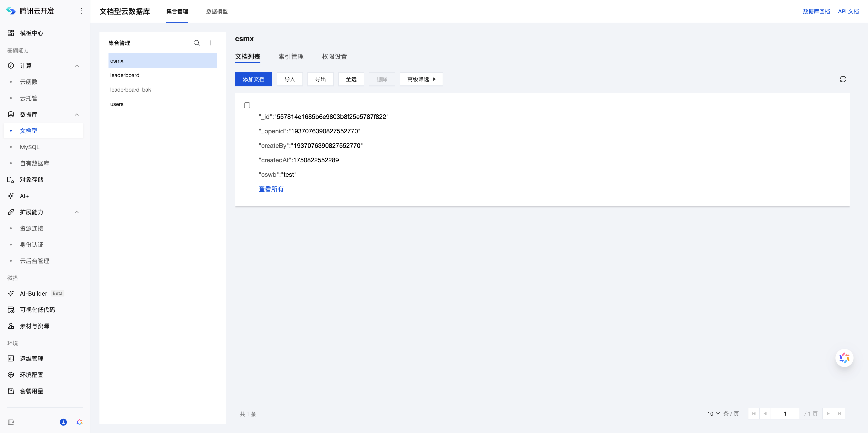Collapse the sidebar using bottom-left panel icon

pos(11,422)
